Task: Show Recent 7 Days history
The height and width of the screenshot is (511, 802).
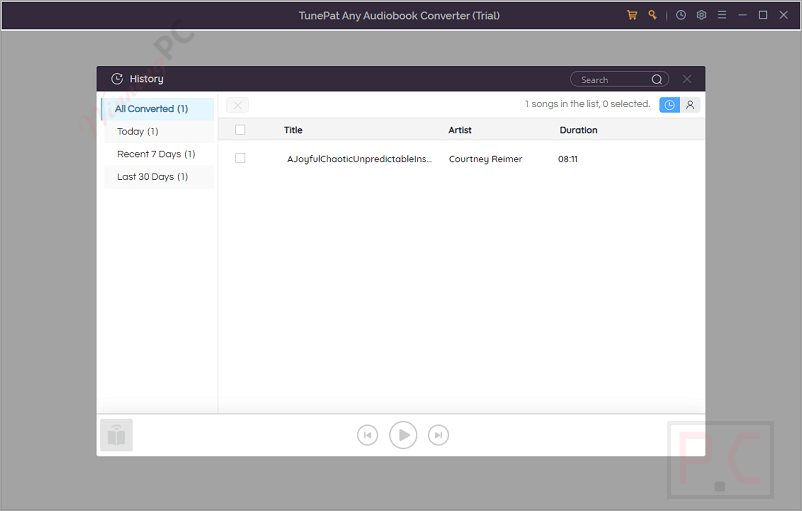Action: coord(158,154)
